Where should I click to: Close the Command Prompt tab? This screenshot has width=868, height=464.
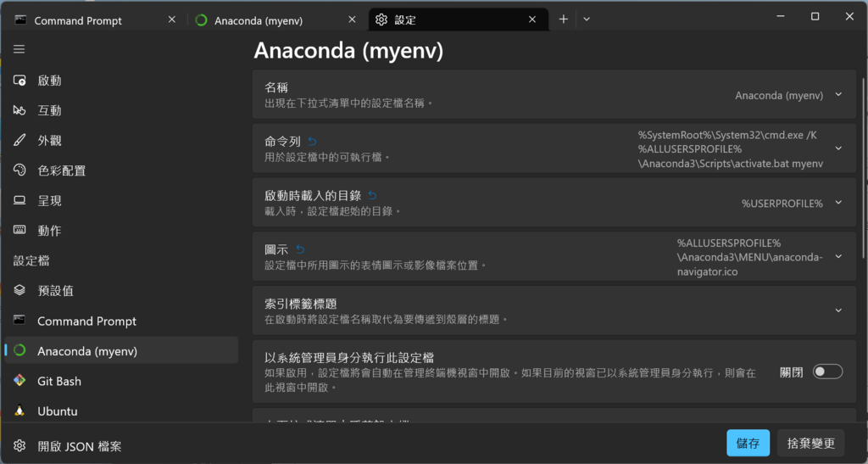[x=171, y=20]
